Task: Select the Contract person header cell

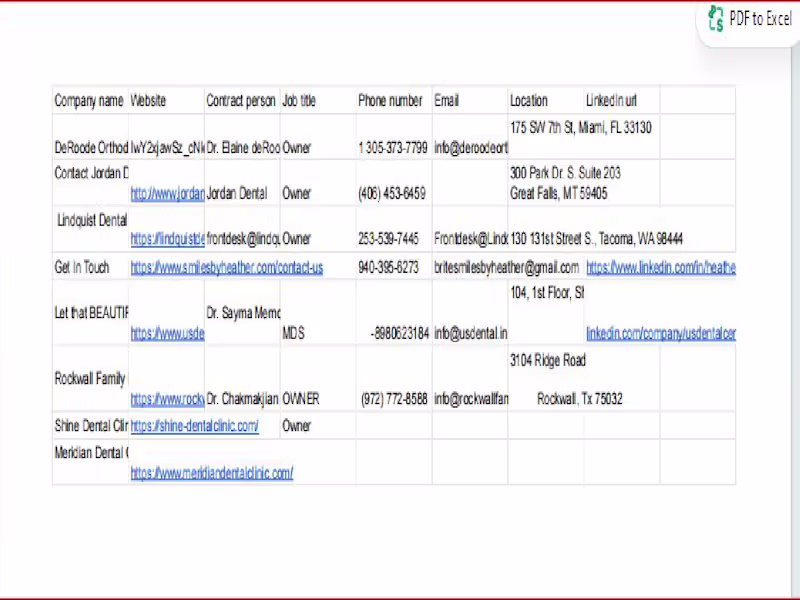Action: click(242, 101)
